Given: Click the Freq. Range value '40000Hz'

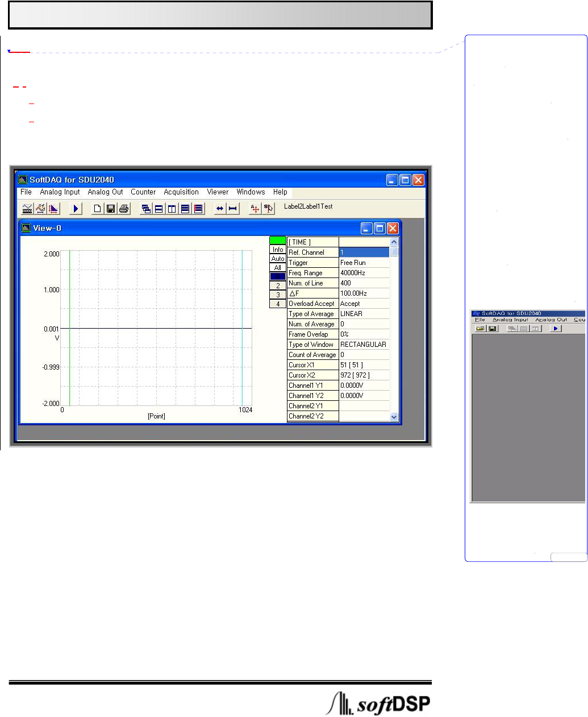Looking at the screenshot, I should [364, 272].
